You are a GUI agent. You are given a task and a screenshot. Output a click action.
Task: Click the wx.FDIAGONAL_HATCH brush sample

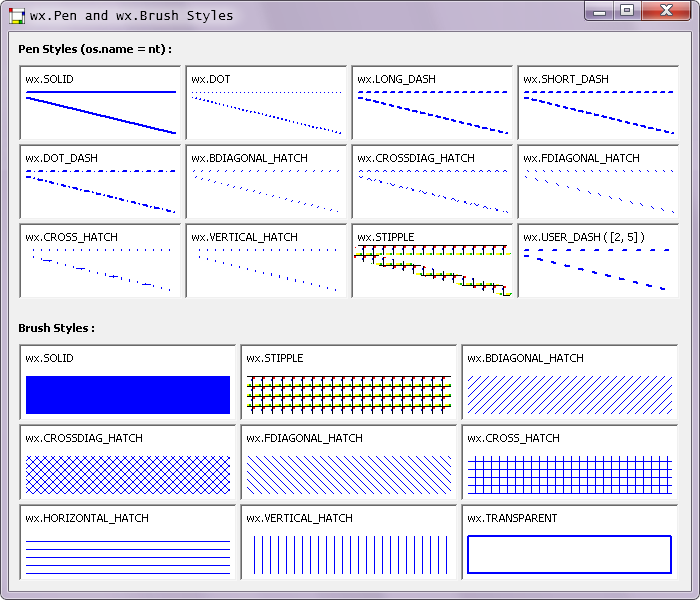point(349,474)
